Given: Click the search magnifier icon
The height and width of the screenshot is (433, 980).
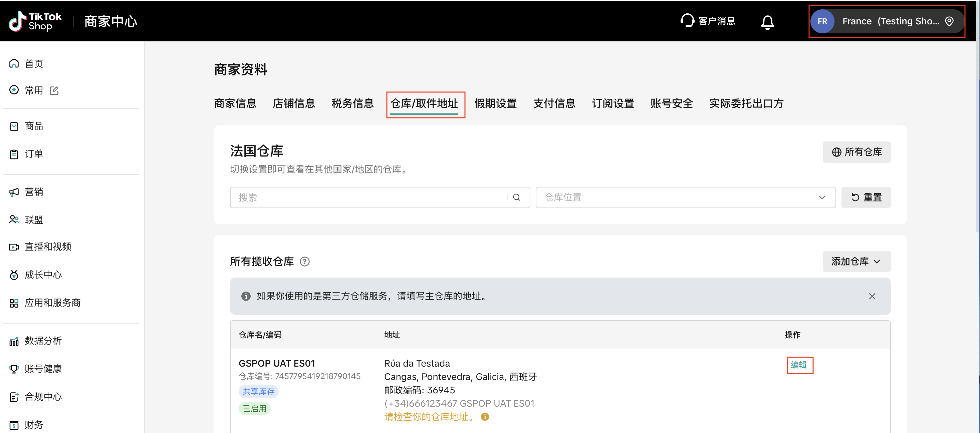Looking at the screenshot, I should click(516, 197).
